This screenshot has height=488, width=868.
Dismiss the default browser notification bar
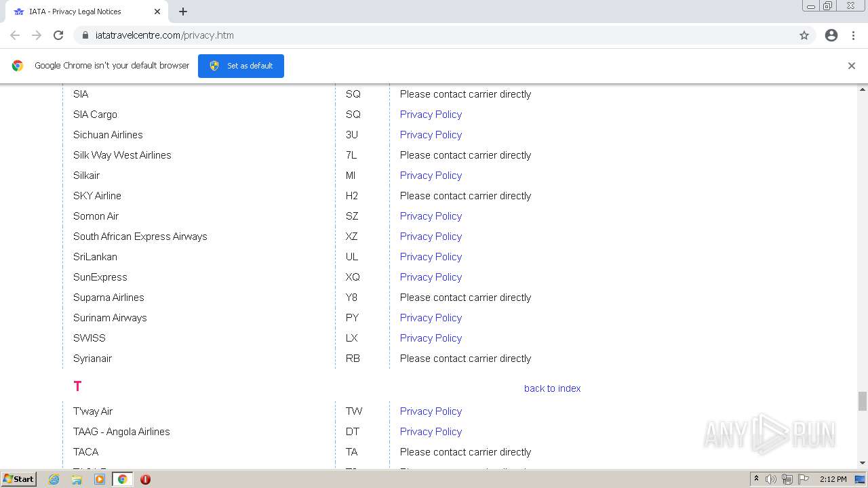pyautogui.click(x=852, y=66)
